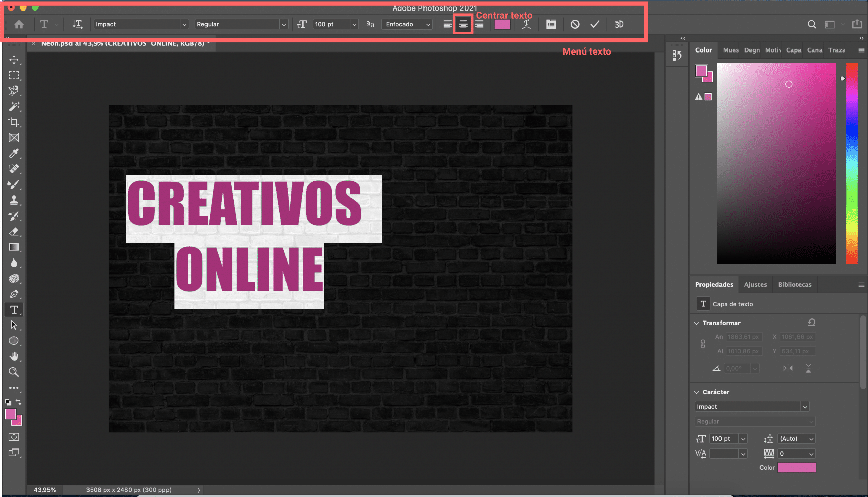Image resolution: width=868 pixels, height=497 pixels.
Task: Open the search magnifier at top right
Action: 812,24
